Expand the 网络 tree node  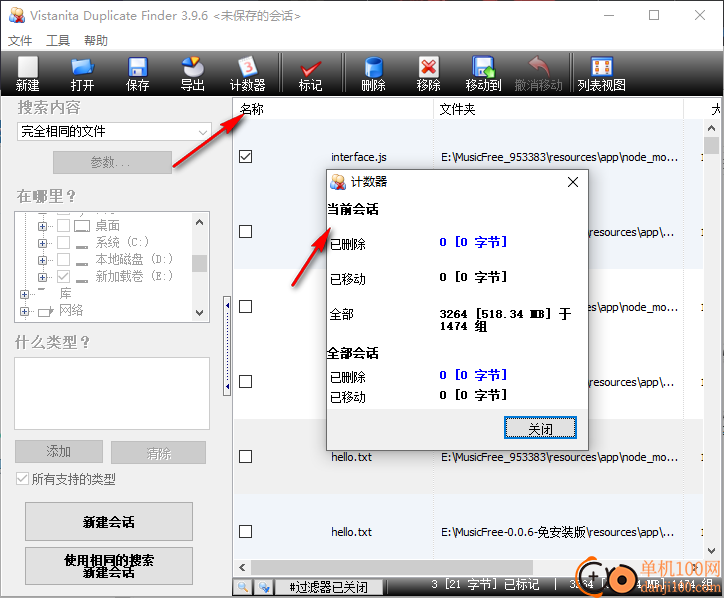point(24,312)
